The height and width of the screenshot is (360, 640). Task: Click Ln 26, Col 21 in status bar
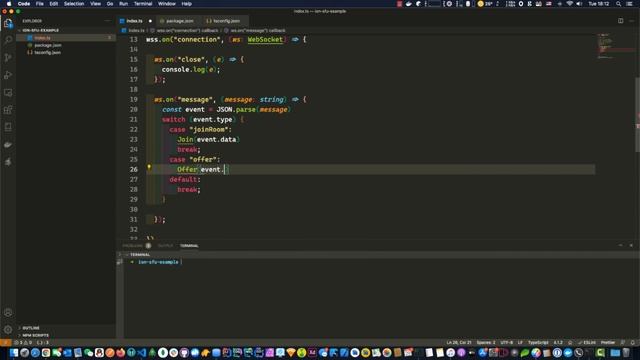[459, 343]
